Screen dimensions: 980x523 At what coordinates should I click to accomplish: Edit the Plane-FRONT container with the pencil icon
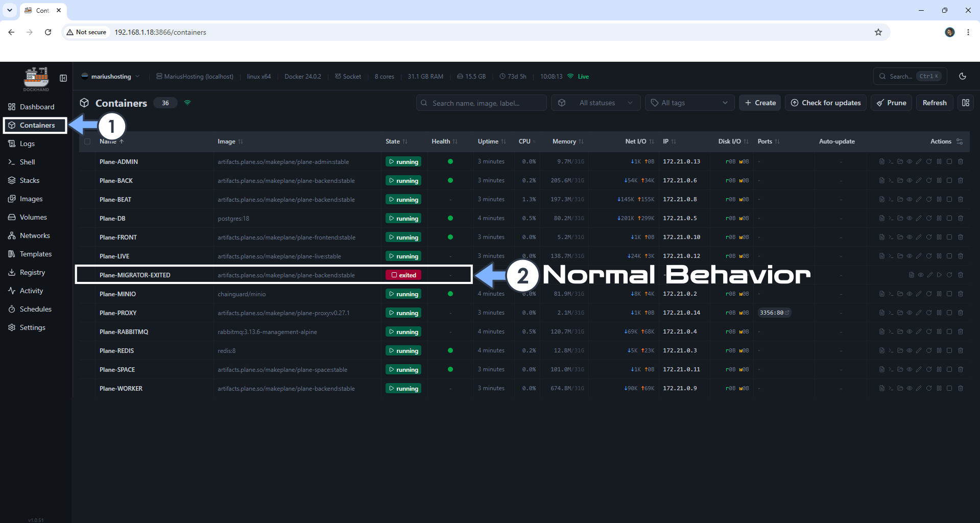[919, 237]
